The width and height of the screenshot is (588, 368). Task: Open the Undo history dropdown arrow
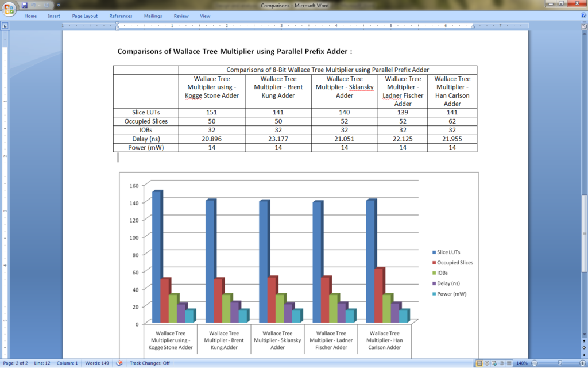pos(40,5)
